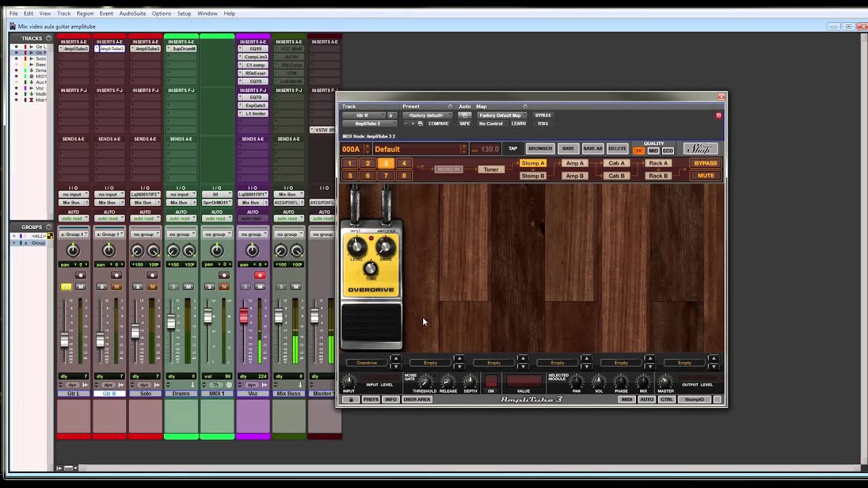Open the Mix Bus output selector of Gtr L
The image size is (868, 488).
(x=73, y=203)
